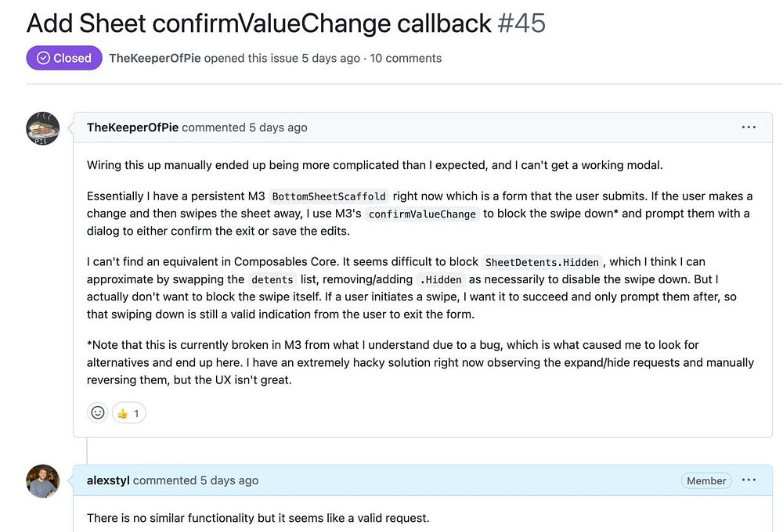Click the issue number #45
The width and height of the screenshot is (783, 532).
tap(521, 23)
